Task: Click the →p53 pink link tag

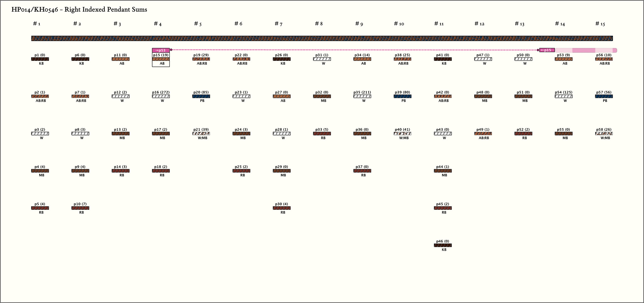Action: pyautogui.click(x=161, y=50)
